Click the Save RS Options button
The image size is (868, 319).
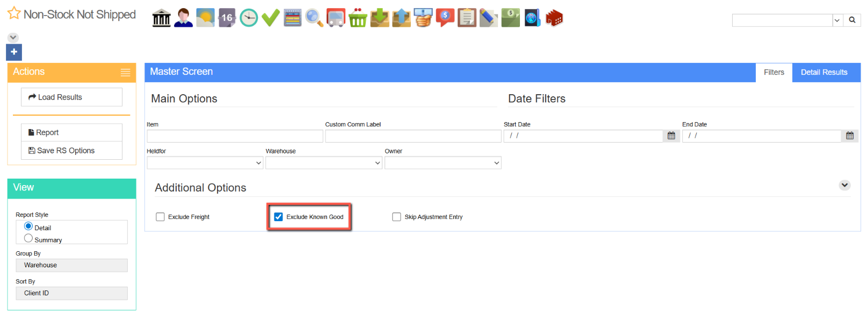coord(71,151)
